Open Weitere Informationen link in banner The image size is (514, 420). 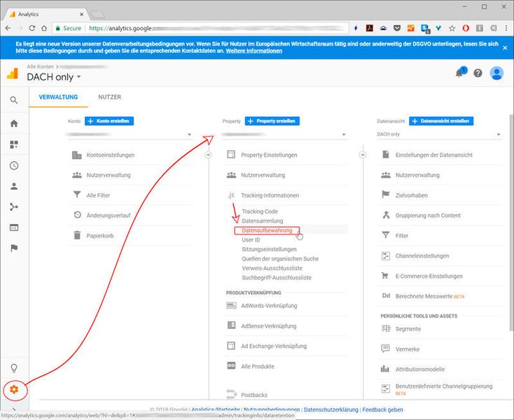[253, 51]
